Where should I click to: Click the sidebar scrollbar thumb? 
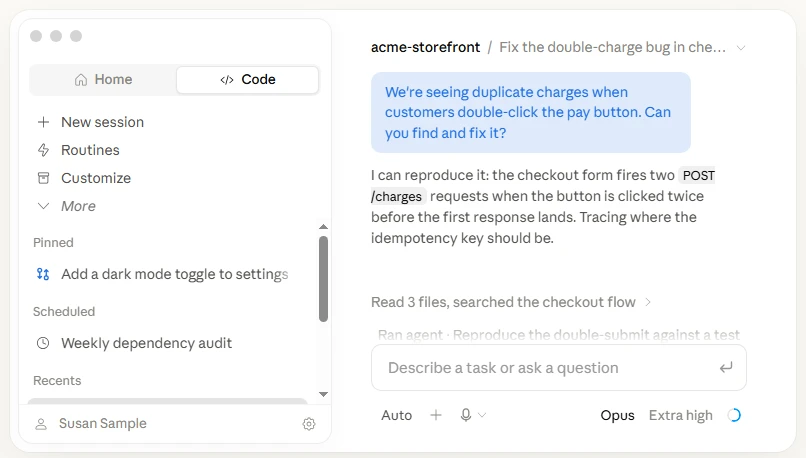[323, 279]
